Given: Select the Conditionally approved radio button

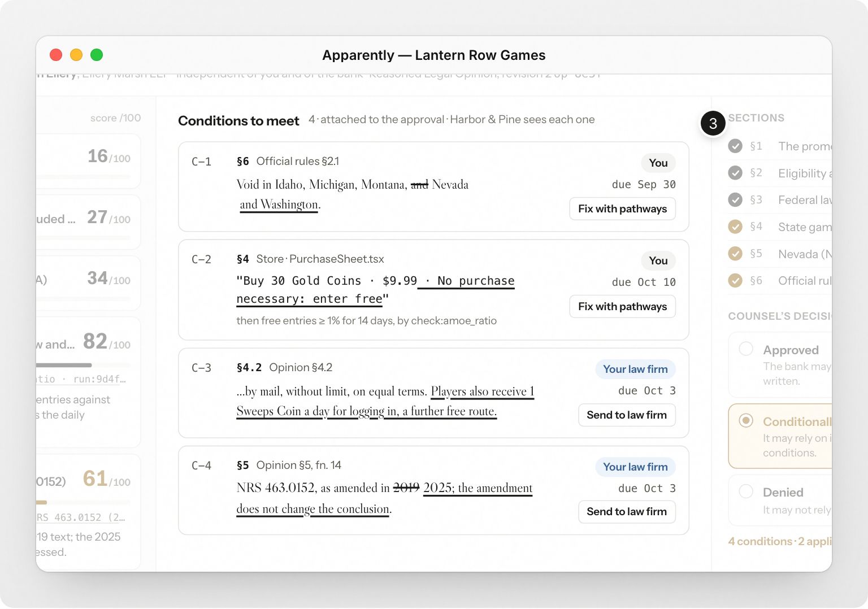Looking at the screenshot, I should click(x=746, y=420).
